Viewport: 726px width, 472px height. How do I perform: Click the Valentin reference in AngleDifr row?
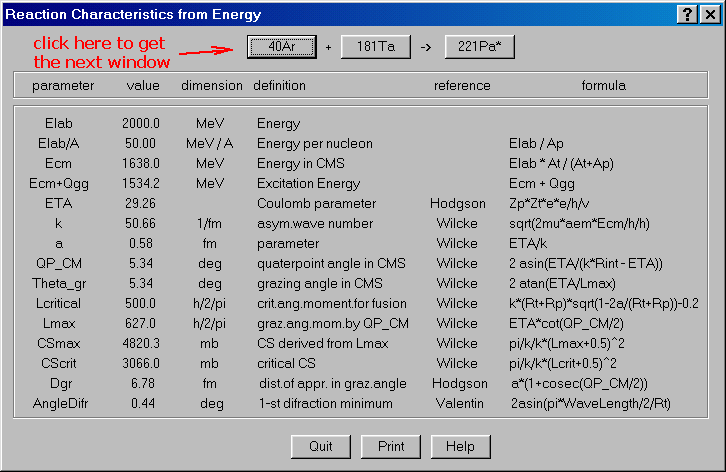click(x=461, y=404)
